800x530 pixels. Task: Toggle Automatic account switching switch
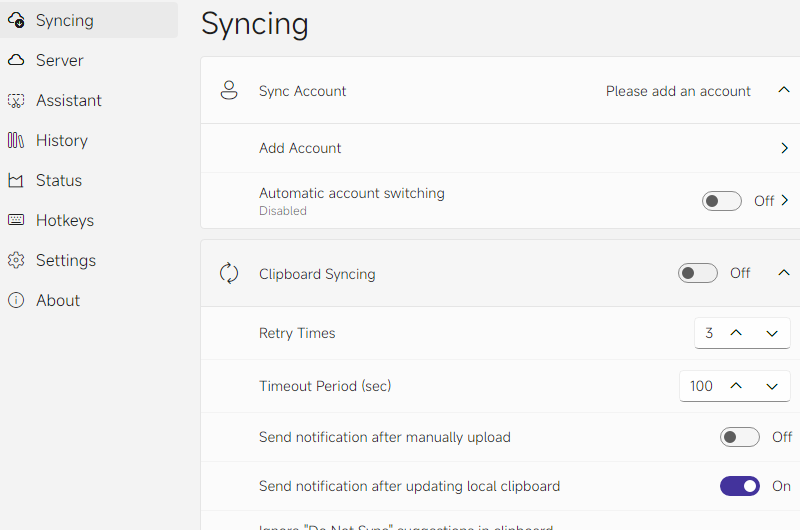pos(721,201)
